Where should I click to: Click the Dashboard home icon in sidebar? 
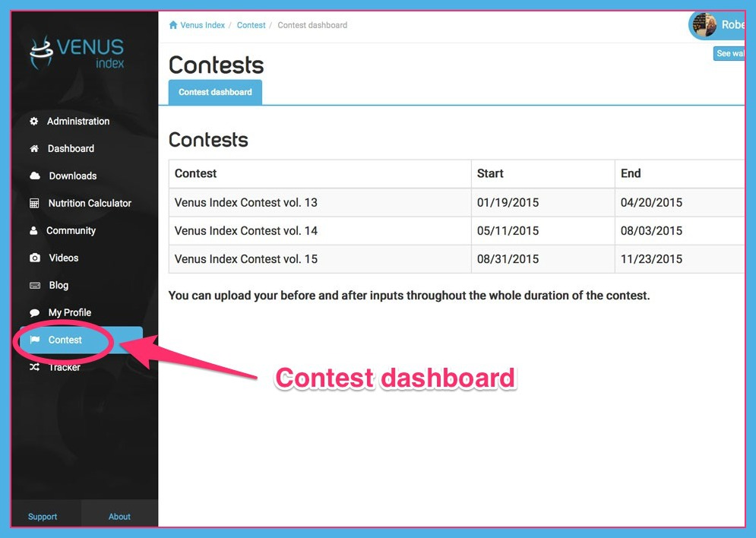[34, 148]
